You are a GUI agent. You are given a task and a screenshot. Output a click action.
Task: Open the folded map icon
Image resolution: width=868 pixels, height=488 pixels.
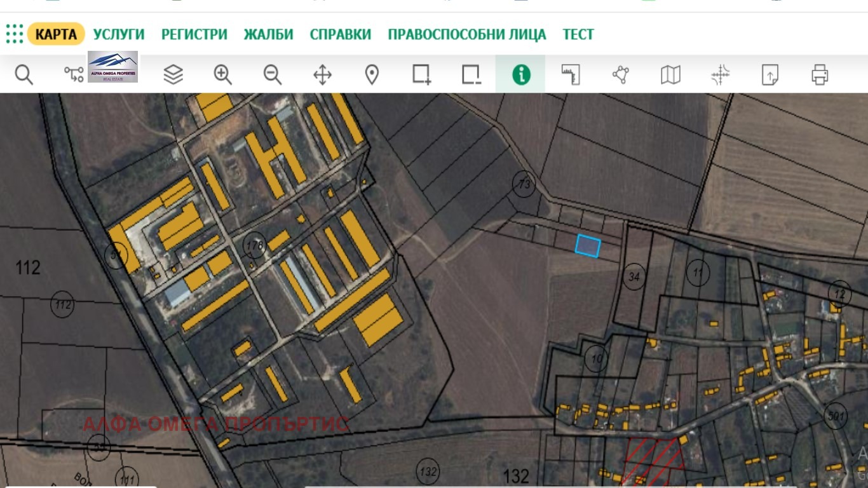click(x=670, y=75)
